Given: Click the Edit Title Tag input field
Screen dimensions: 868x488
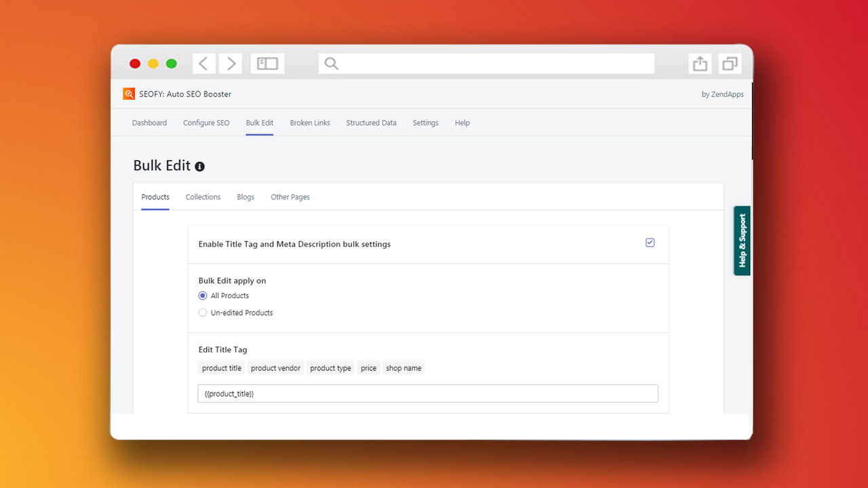Looking at the screenshot, I should pos(428,394).
